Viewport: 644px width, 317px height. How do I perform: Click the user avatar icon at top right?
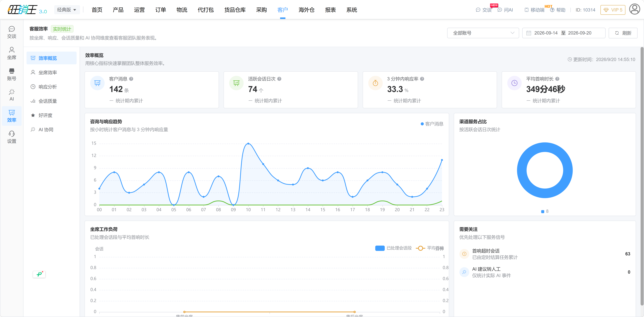[634, 9]
